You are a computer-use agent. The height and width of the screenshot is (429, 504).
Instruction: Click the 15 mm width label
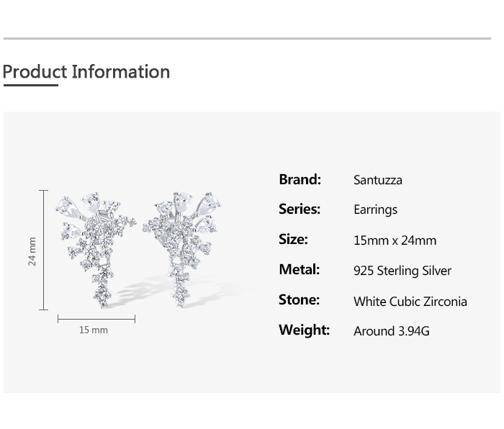coord(94,330)
